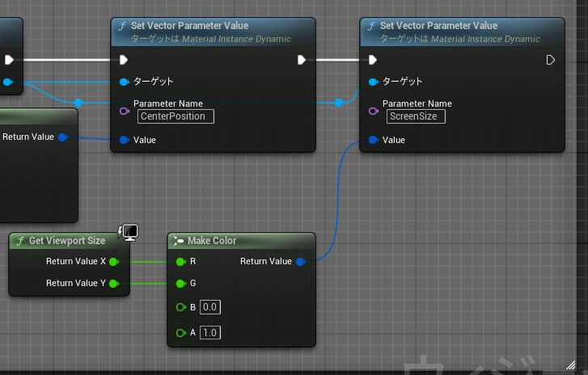The height and width of the screenshot is (375, 588).
Task: Click the left reroute node on target wire
Action: pos(78,103)
